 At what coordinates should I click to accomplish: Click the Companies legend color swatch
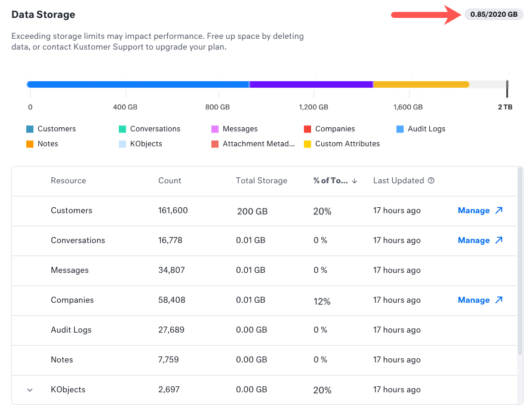(x=307, y=129)
